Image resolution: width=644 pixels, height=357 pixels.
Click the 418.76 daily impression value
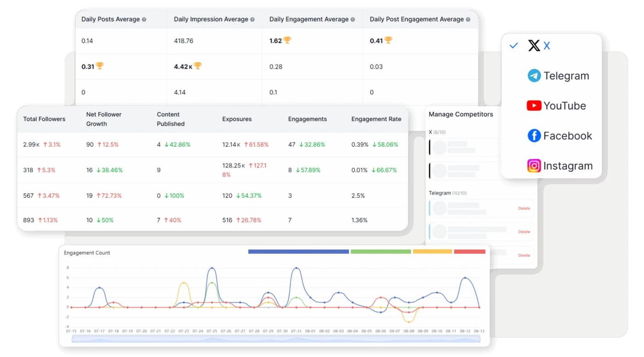click(x=184, y=41)
